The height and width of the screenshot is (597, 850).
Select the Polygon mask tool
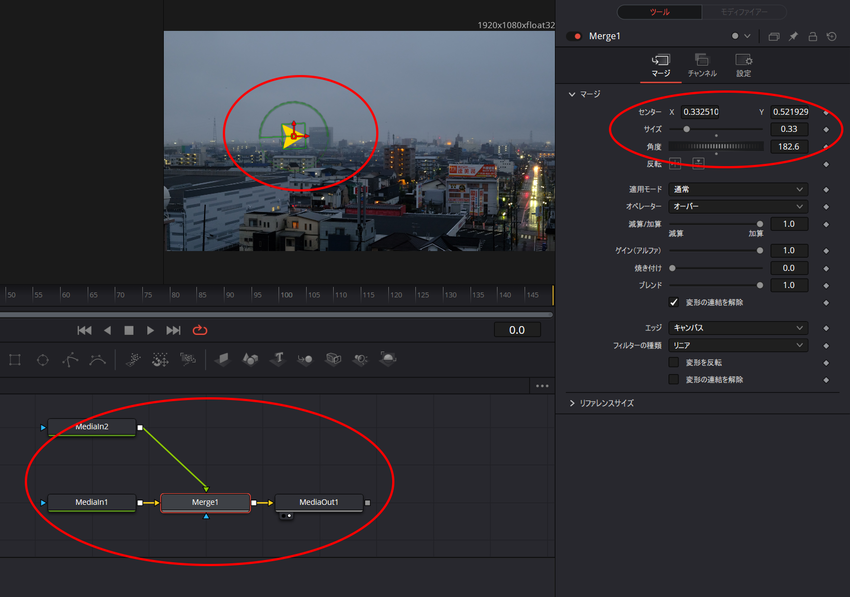(70, 360)
